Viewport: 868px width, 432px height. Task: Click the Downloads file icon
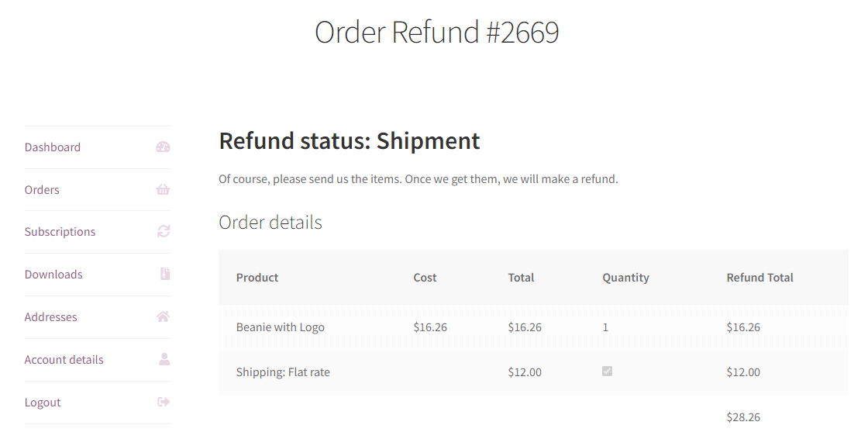pyautogui.click(x=165, y=274)
